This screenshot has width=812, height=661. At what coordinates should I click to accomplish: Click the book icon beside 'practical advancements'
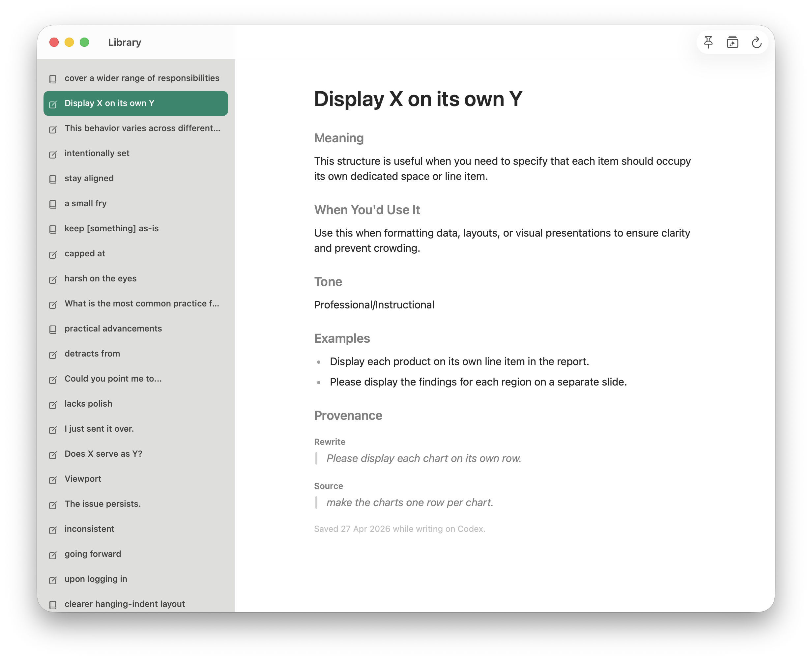53,330
